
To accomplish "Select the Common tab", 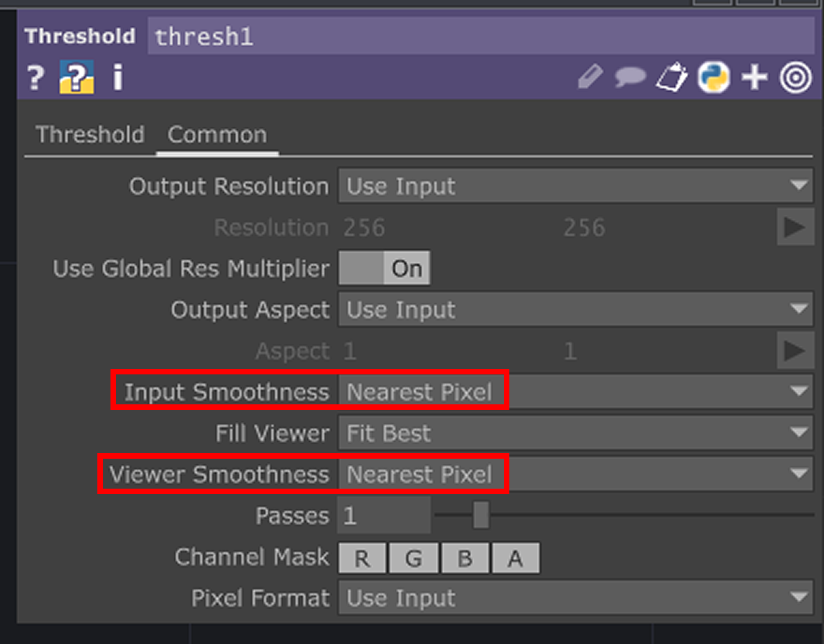I will (x=217, y=135).
